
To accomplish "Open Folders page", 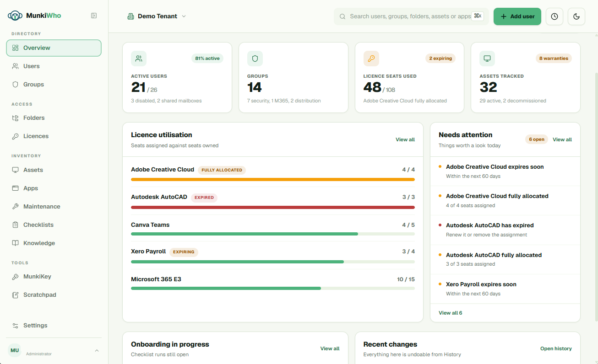I will coord(54,118).
